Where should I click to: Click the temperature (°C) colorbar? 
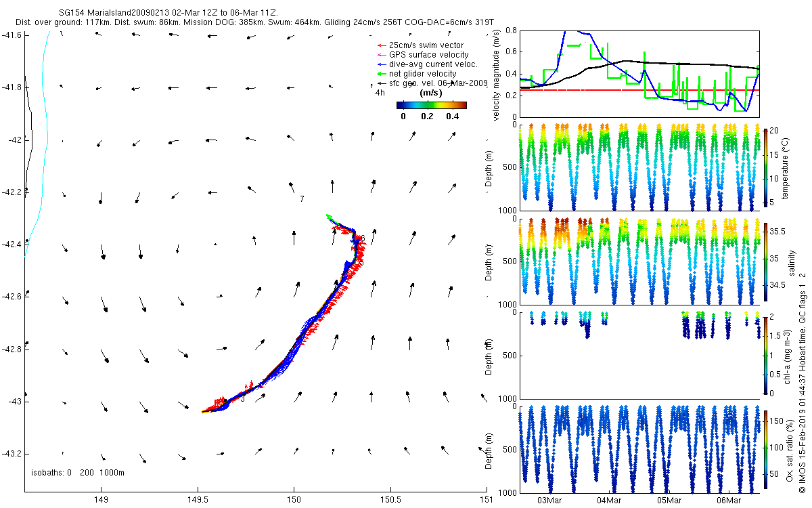tap(765, 167)
